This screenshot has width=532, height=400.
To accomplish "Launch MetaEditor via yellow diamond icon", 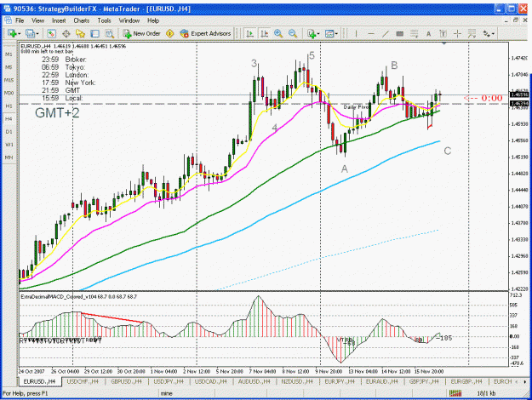I will 170,33.
